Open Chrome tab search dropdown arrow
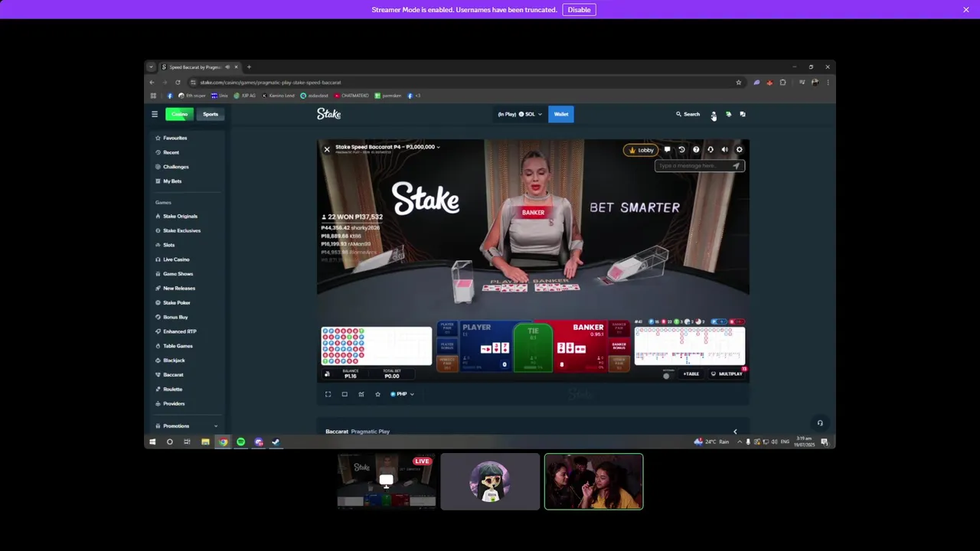The width and height of the screenshot is (980, 551). pos(151,67)
